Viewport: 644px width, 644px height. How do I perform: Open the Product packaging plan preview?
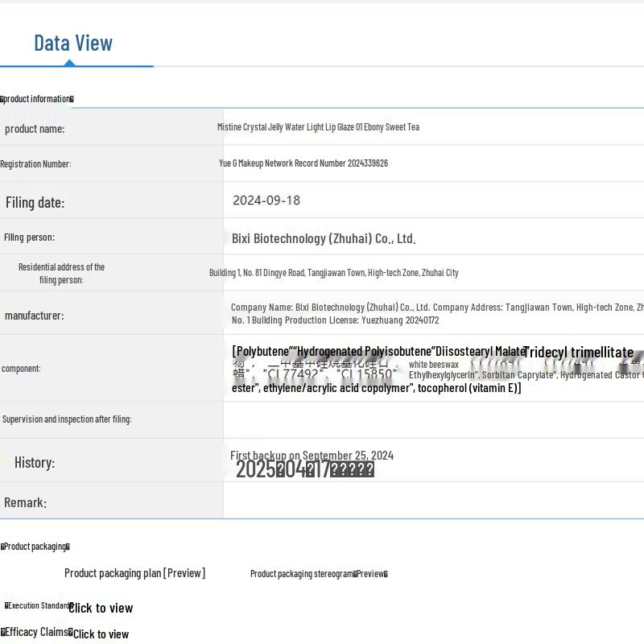pos(134,573)
